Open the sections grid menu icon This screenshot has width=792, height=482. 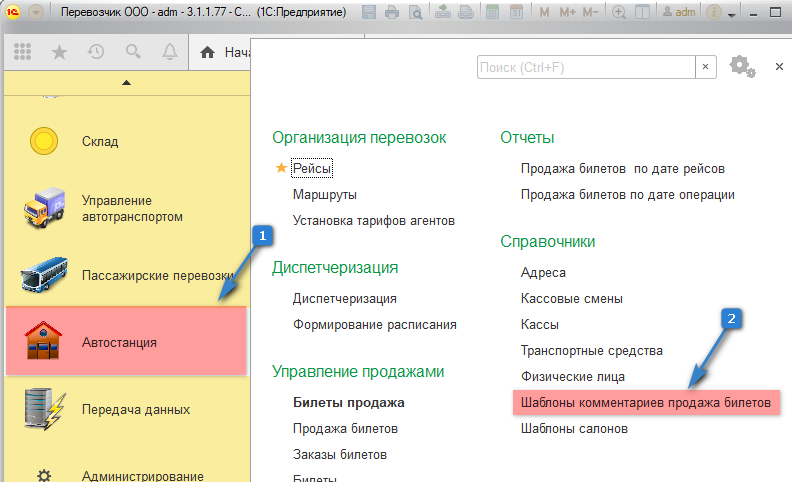(x=22, y=52)
